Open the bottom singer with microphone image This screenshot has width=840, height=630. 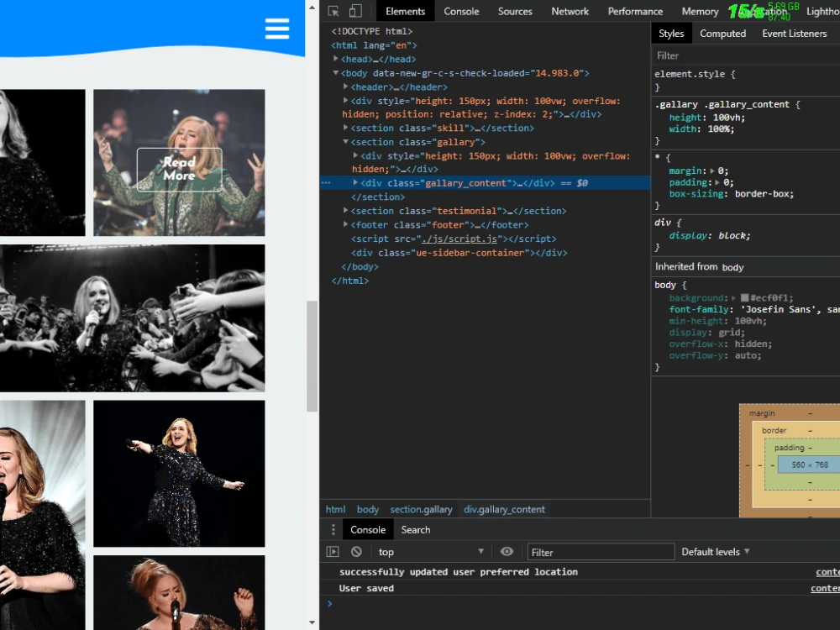[179, 592]
